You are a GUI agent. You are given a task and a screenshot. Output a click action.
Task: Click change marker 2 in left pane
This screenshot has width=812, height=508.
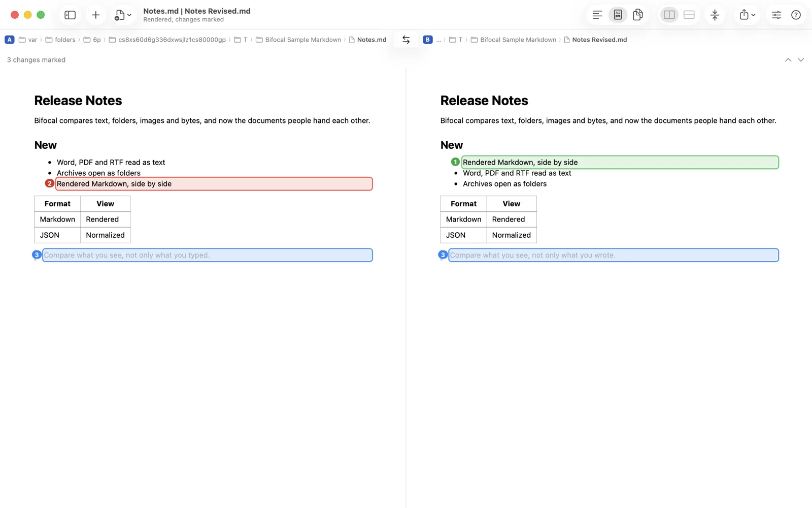49,183
